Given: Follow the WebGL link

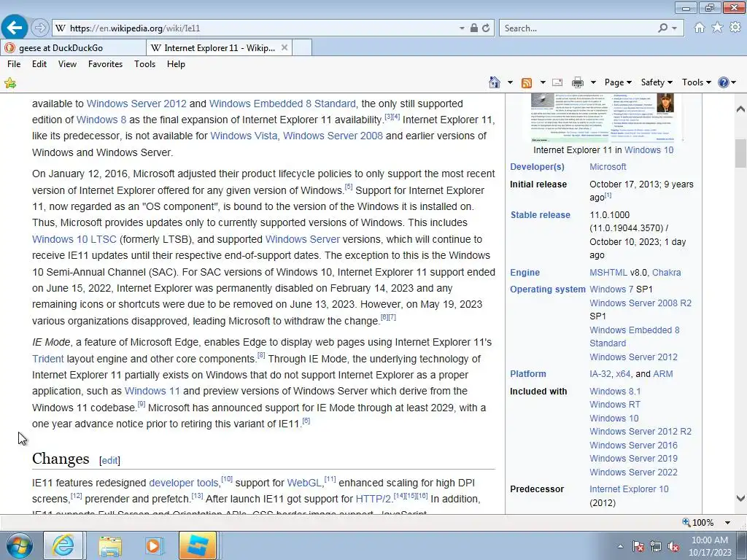Looking at the screenshot, I should (x=304, y=483).
